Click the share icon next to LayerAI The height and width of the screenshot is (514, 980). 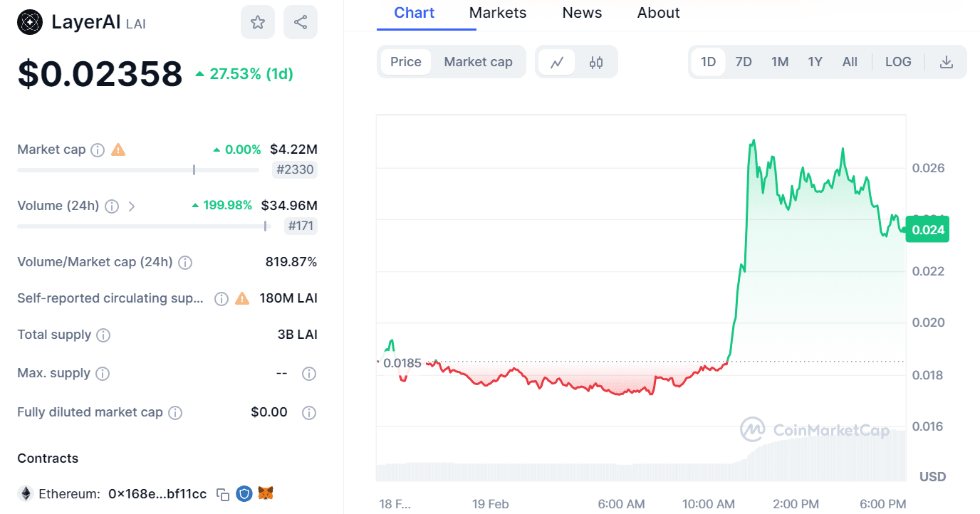point(301,22)
